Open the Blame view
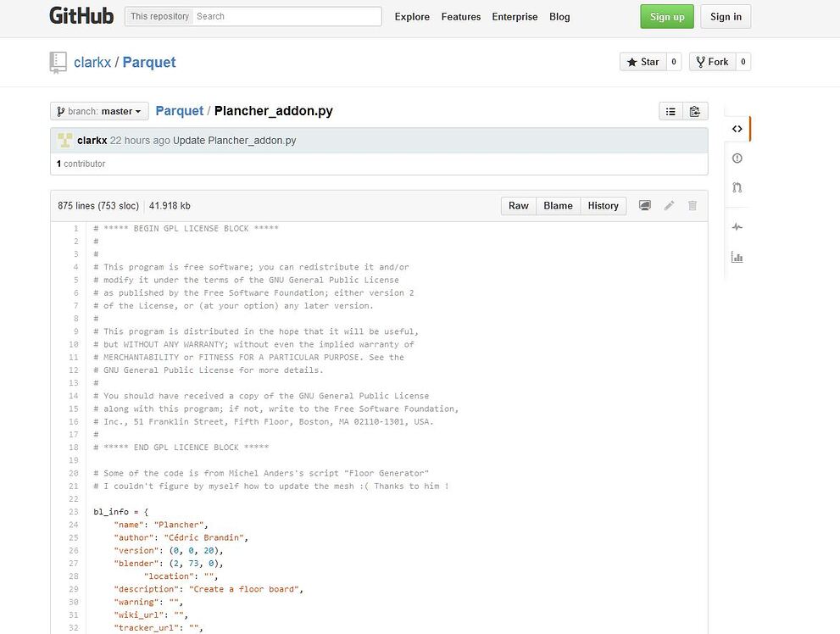The width and height of the screenshot is (840, 634). pyautogui.click(x=558, y=206)
